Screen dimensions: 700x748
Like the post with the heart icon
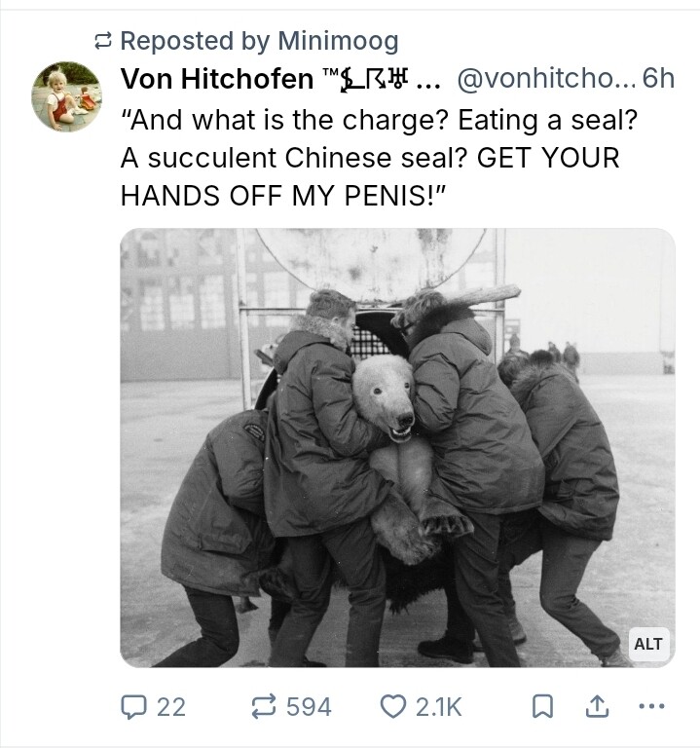[x=392, y=706]
